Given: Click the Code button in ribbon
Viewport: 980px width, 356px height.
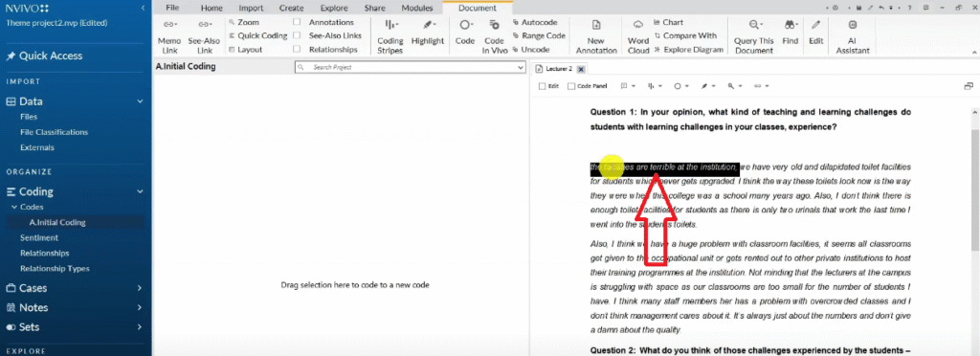Looking at the screenshot, I should point(465,33).
